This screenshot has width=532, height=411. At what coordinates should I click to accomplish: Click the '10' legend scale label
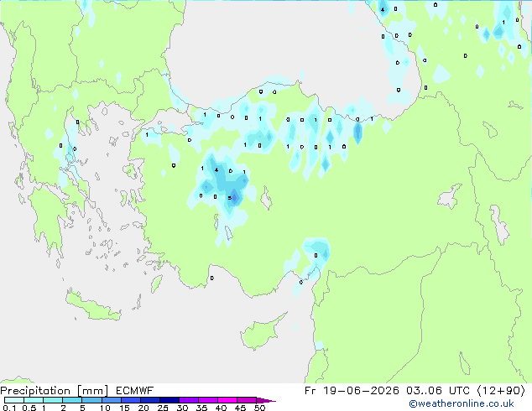coord(105,408)
